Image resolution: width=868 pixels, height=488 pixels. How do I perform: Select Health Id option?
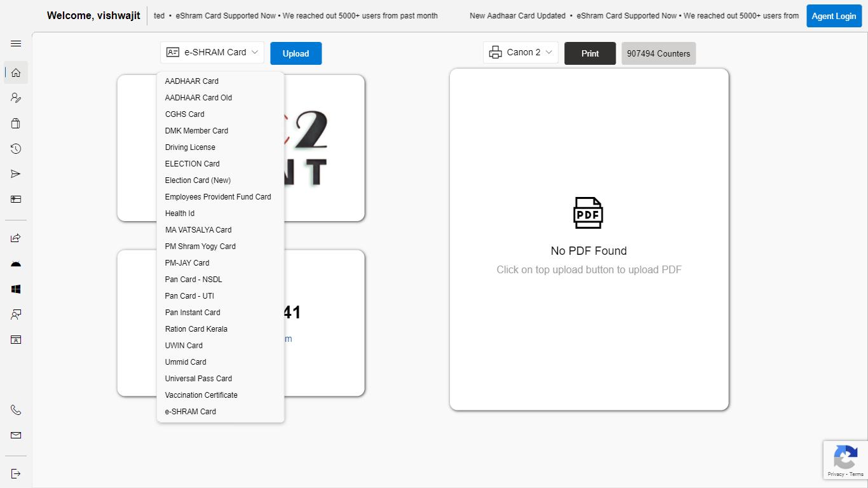[x=220, y=213]
